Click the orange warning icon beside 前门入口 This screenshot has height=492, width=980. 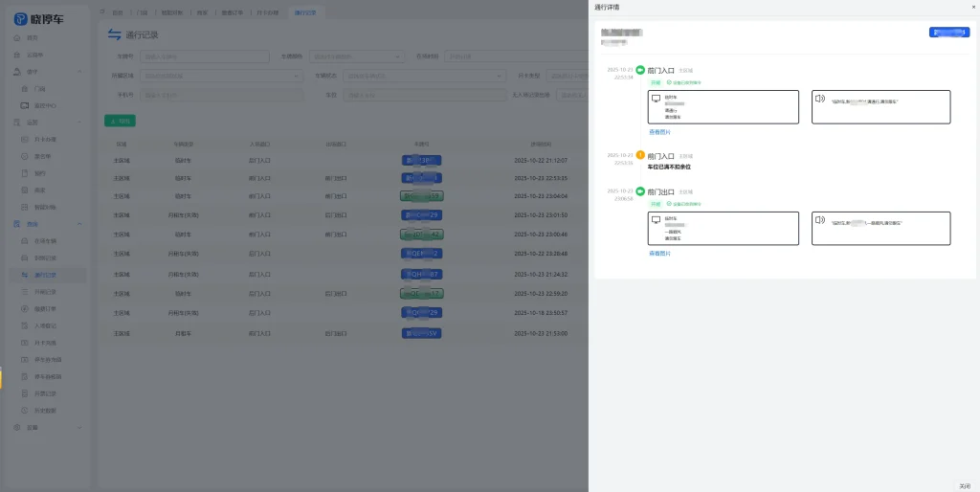click(641, 155)
